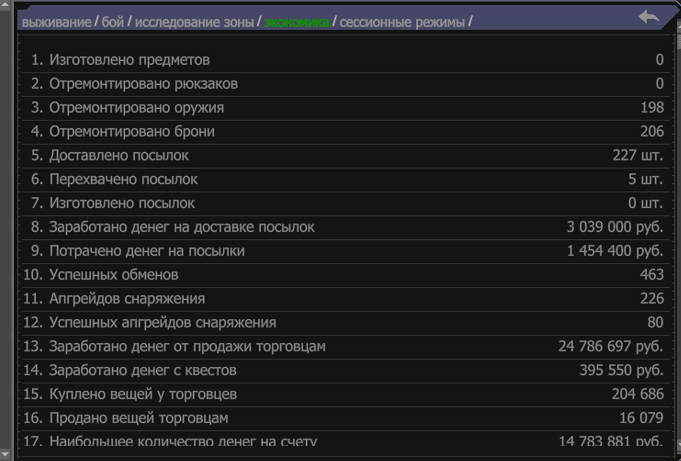Click the «Отремонтировано брони» entry
Screen dimensions: 681x461
(132, 131)
